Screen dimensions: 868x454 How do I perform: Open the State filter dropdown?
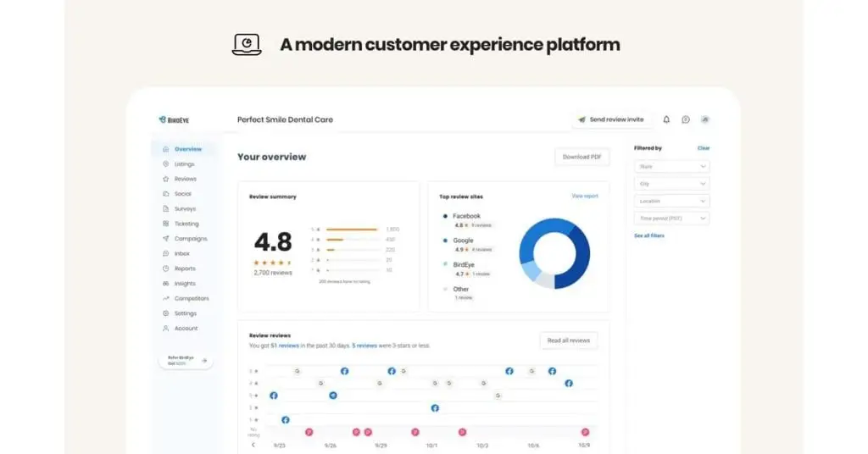671,167
